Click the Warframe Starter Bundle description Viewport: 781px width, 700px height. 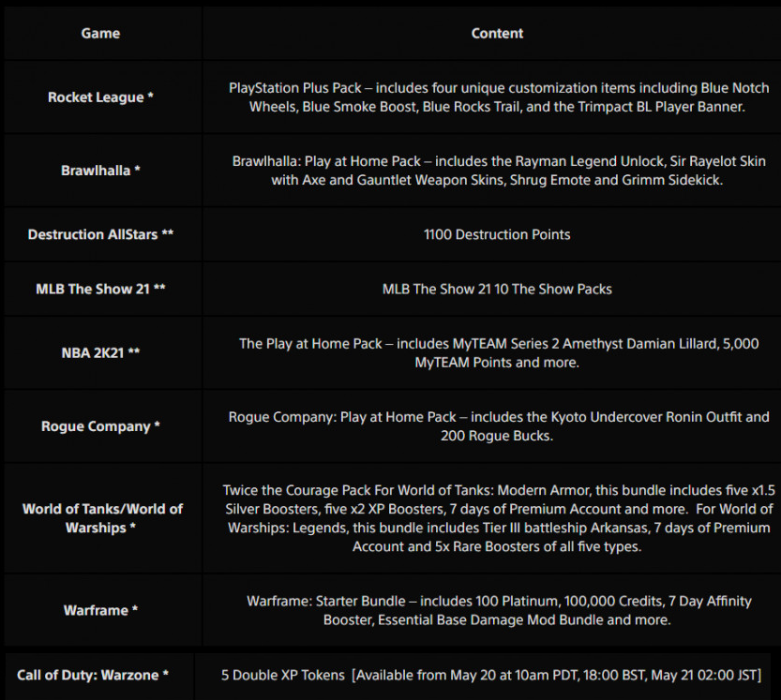(x=497, y=610)
